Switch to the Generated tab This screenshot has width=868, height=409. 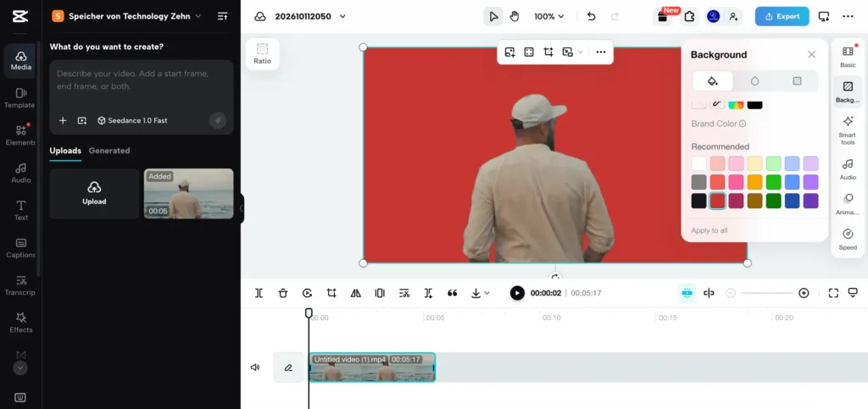(109, 151)
